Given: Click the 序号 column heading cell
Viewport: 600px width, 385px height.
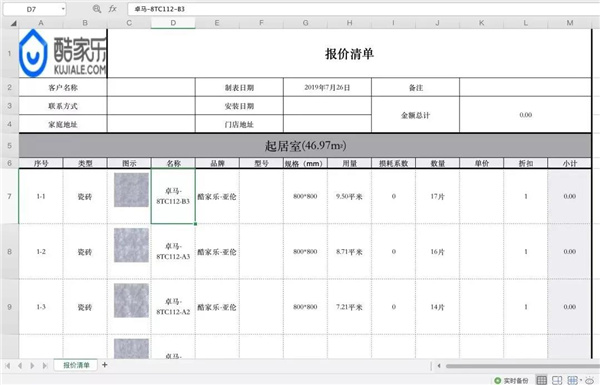Looking at the screenshot, I should [x=41, y=163].
